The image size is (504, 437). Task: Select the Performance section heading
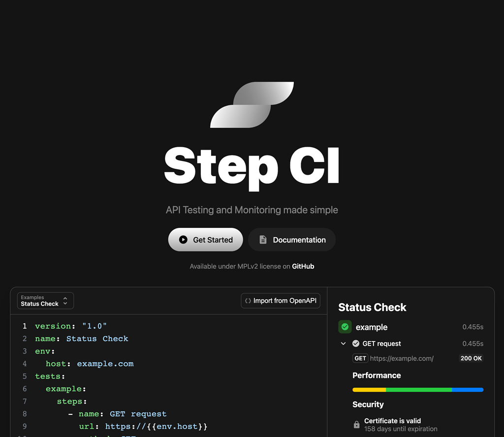pyautogui.click(x=377, y=375)
